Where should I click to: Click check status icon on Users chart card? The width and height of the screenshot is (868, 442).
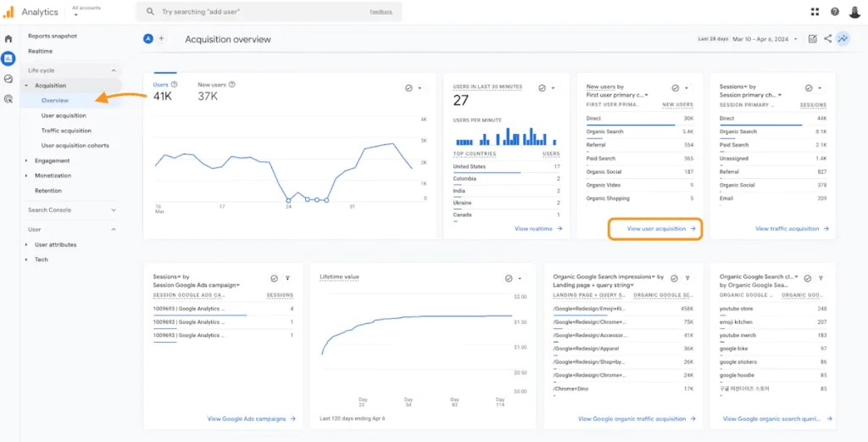tap(409, 88)
